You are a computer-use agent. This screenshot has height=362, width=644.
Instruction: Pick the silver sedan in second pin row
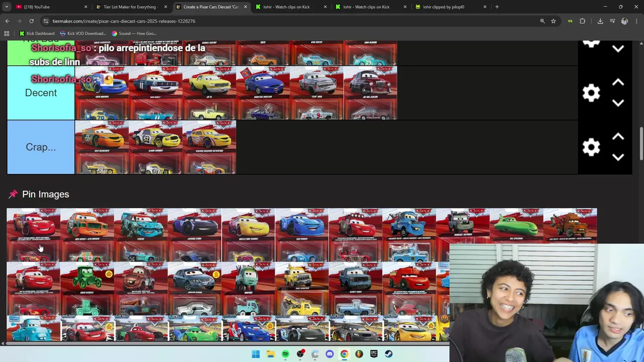point(194,289)
